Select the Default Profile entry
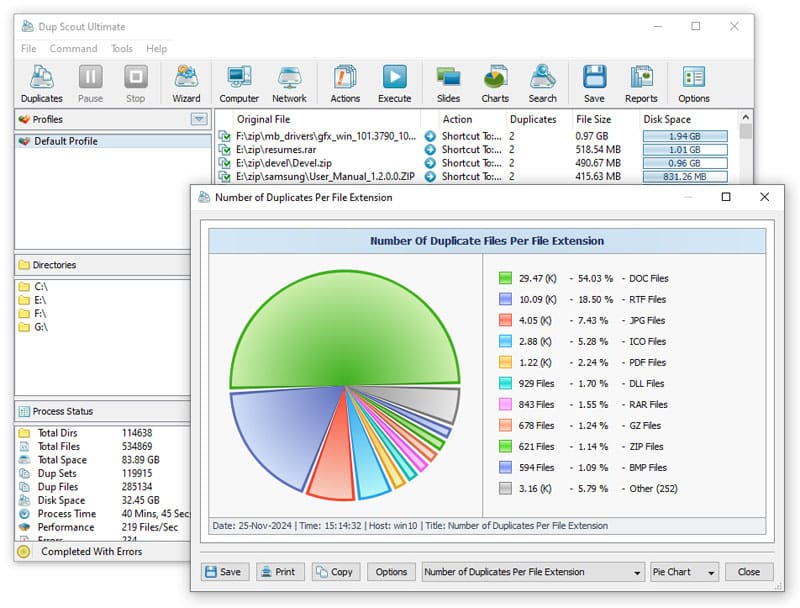 coord(113,141)
